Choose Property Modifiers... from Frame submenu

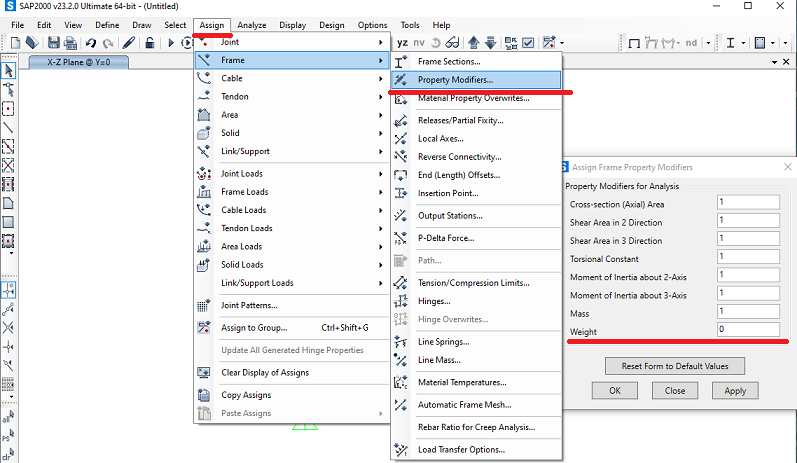pyautogui.click(x=455, y=79)
